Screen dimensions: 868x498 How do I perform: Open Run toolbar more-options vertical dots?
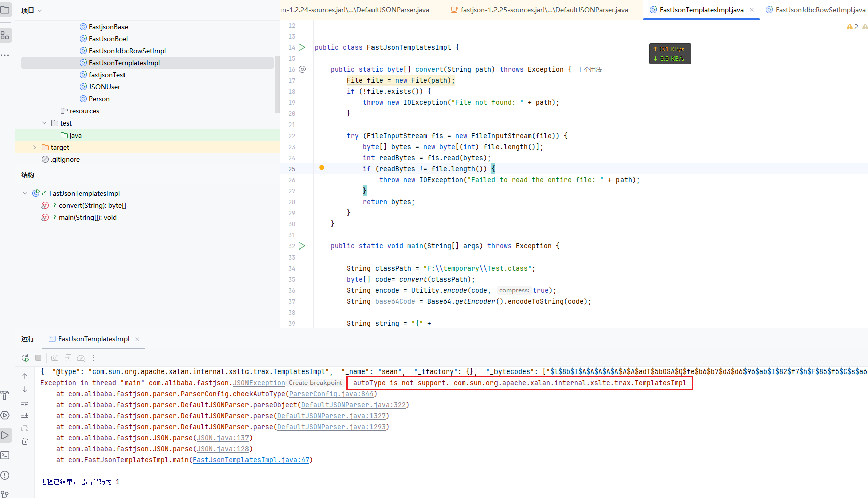[x=94, y=358]
